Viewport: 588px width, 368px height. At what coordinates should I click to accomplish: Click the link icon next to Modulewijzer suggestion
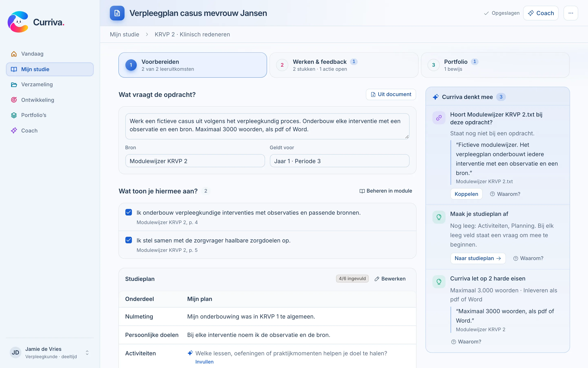point(439,118)
